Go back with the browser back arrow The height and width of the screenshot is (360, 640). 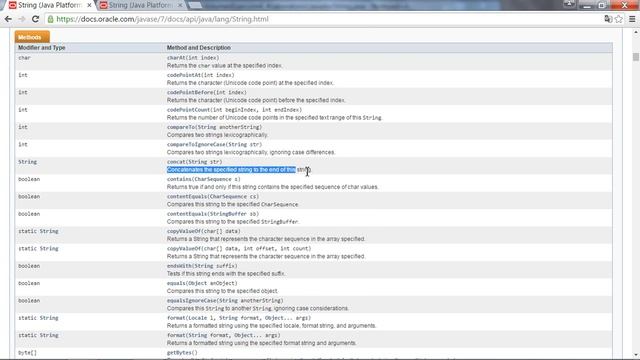pos(8,19)
